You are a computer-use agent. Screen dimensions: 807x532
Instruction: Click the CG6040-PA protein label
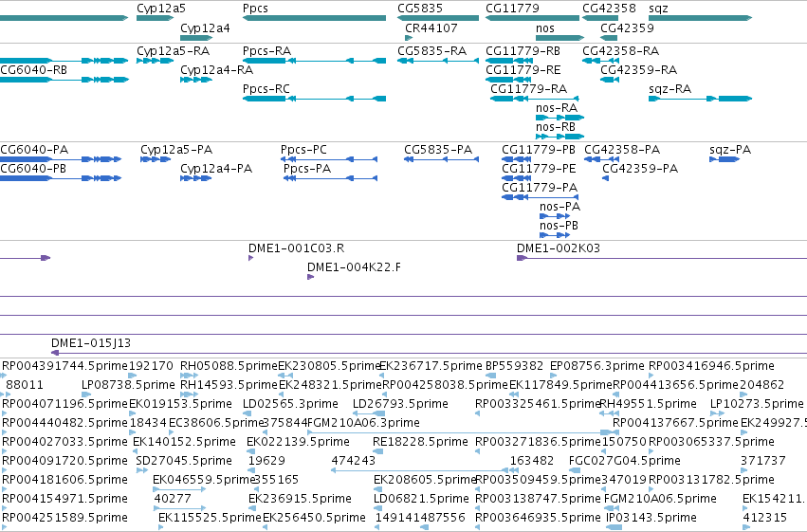(x=34, y=150)
